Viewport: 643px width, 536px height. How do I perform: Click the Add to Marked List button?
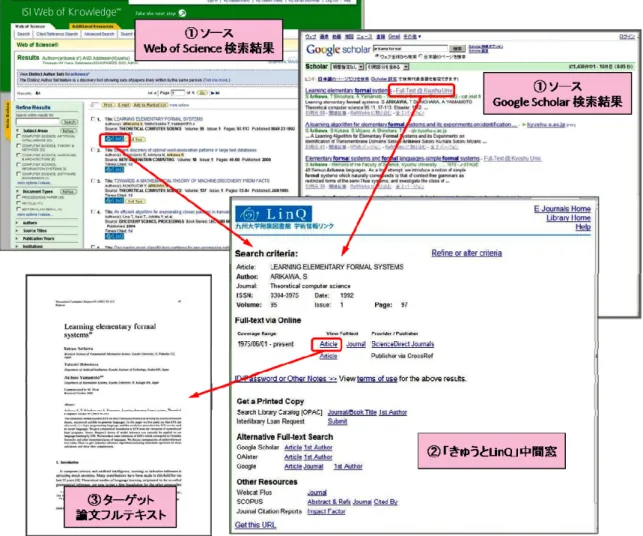[150, 105]
